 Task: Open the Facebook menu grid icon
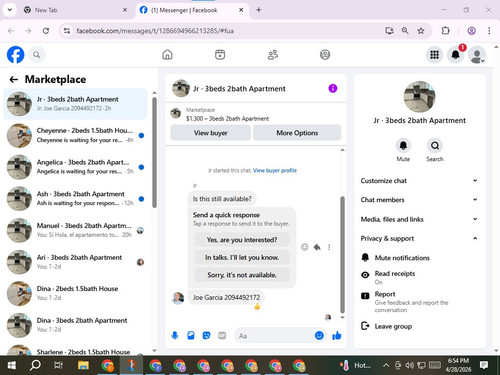tap(434, 55)
